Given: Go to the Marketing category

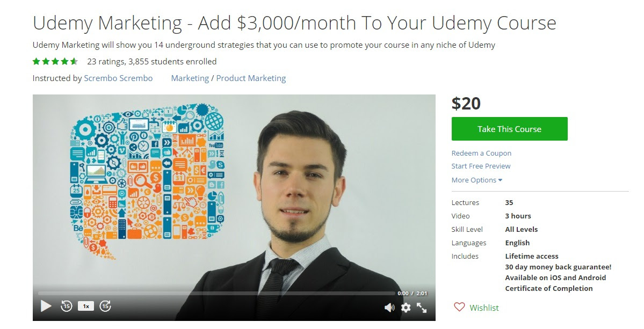Looking at the screenshot, I should [190, 78].
